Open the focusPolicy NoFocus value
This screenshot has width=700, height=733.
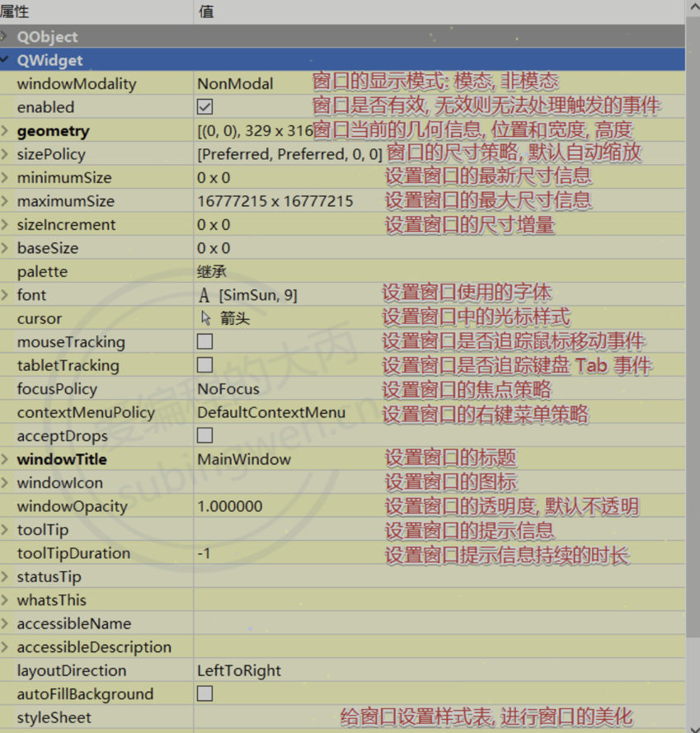point(228,389)
